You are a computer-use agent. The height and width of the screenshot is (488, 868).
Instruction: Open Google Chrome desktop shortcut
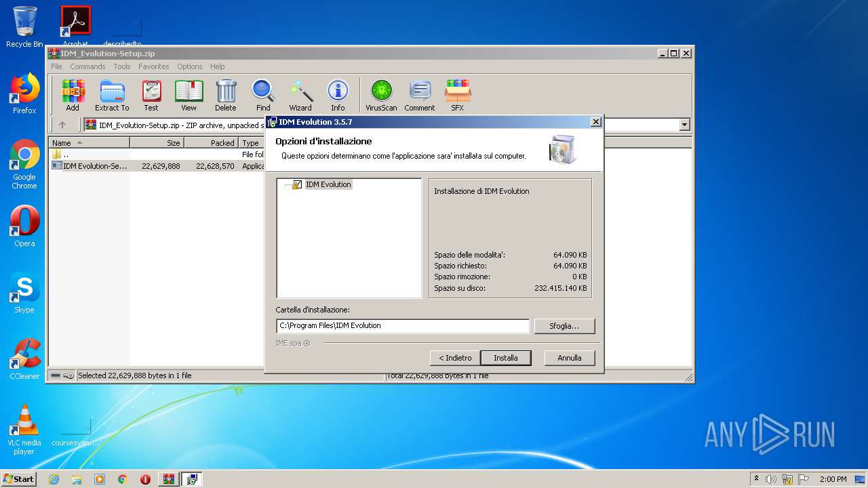(24, 165)
